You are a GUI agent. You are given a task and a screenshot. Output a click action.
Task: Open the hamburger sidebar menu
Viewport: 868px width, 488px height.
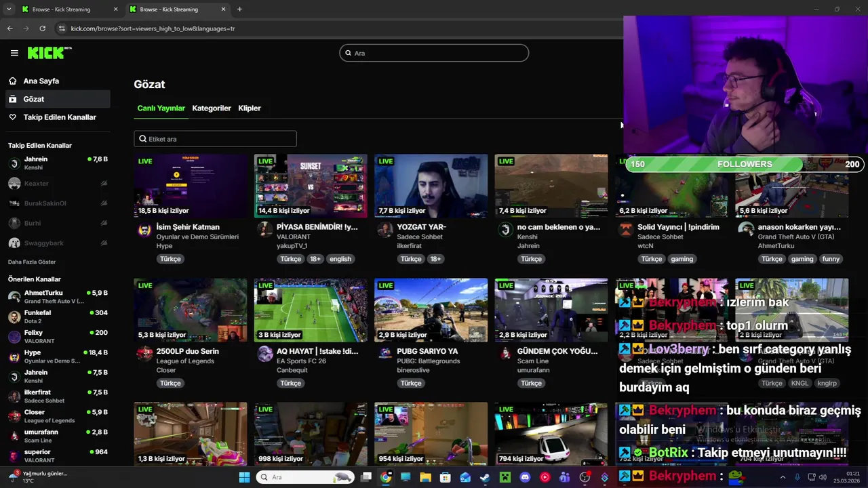[14, 53]
